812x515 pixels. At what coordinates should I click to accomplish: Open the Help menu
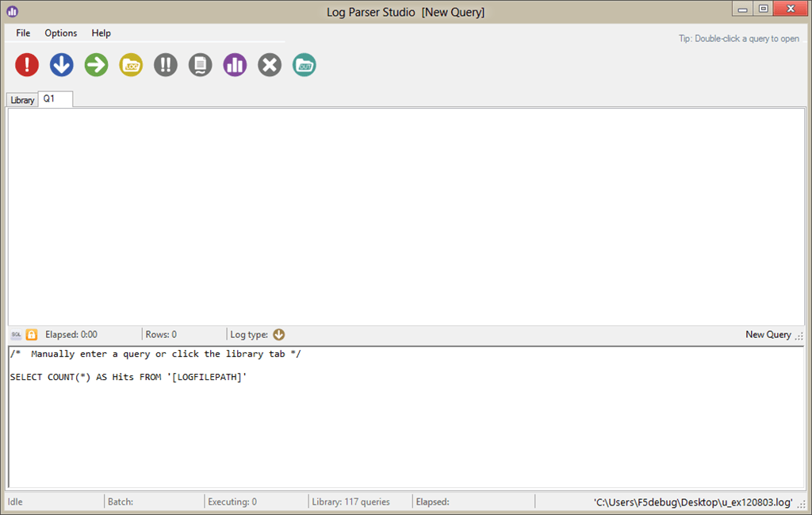point(101,33)
